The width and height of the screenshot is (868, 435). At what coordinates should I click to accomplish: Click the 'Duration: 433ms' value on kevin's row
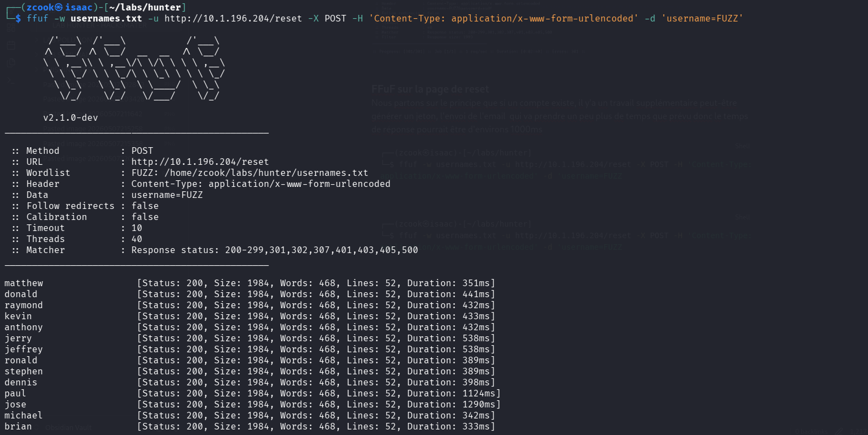point(449,316)
